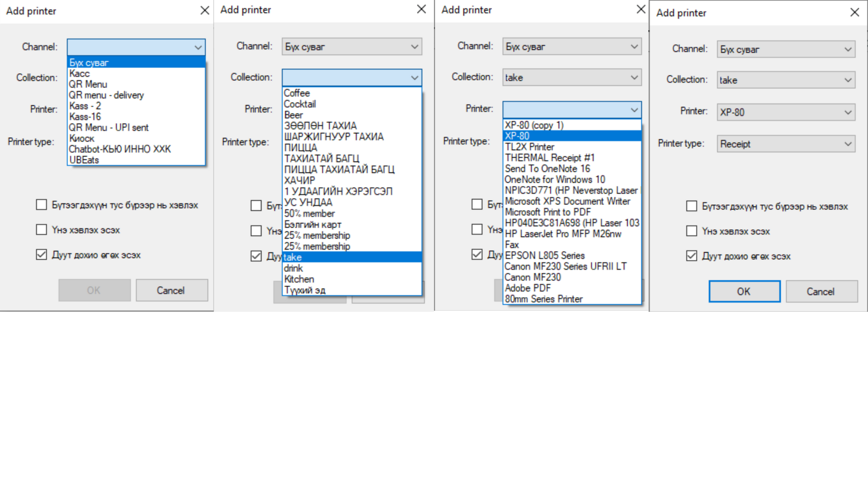Select "EPSON L805 Series" from printer list

(x=545, y=255)
